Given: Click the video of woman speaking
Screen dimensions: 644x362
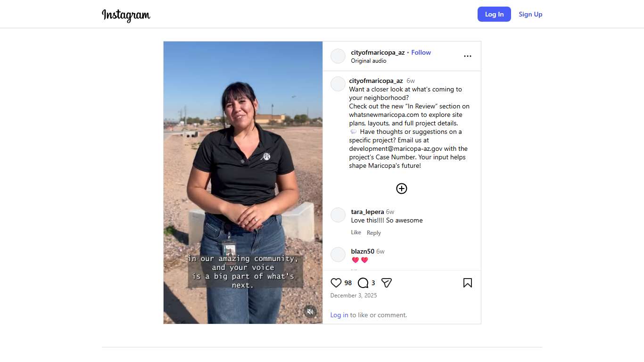Looking at the screenshot, I should coord(243,182).
